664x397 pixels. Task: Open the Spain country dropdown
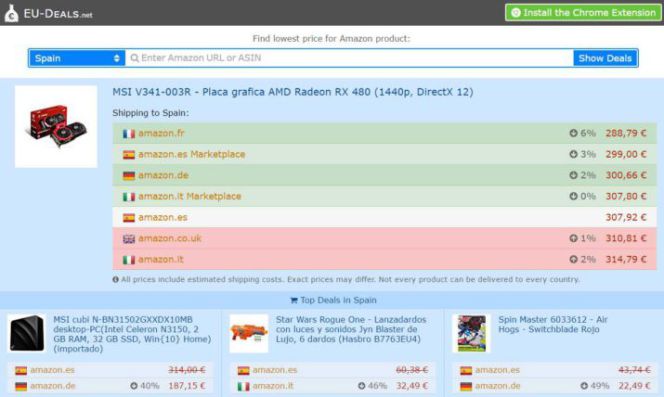click(x=77, y=58)
